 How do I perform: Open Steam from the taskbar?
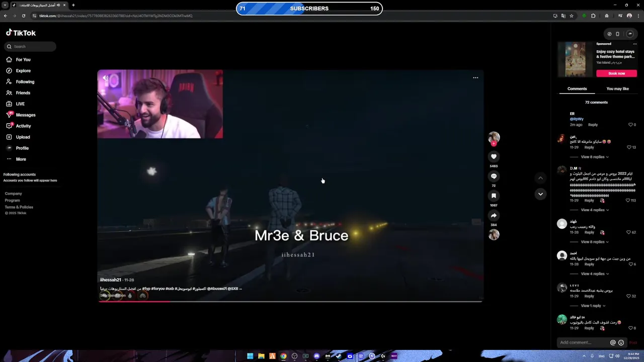339,356
